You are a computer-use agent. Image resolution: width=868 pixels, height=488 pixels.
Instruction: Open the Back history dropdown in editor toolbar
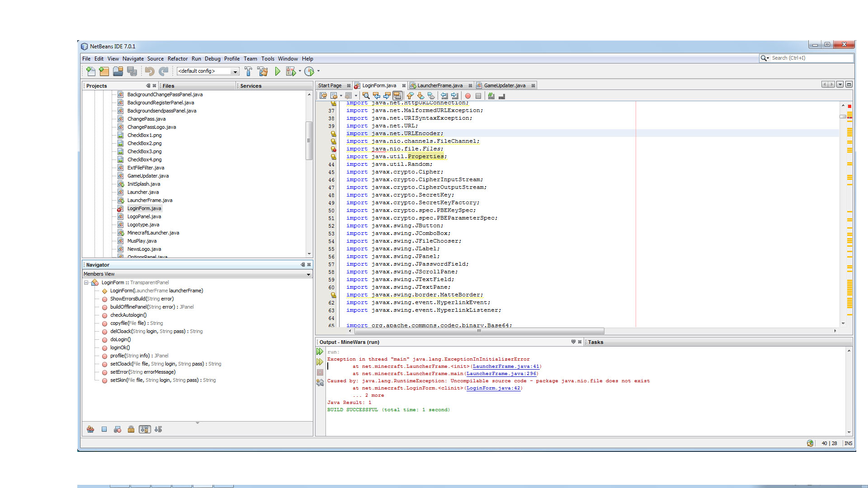(x=341, y=96)
